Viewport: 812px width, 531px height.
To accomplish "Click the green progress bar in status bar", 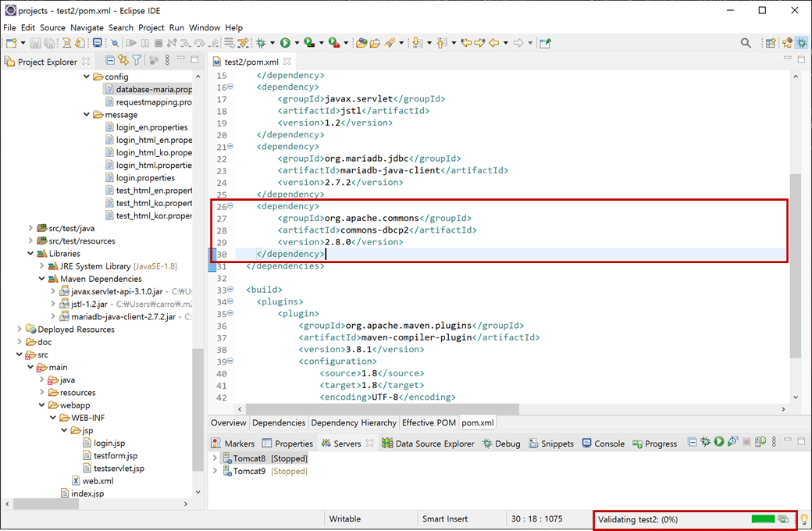I will point(763,519).
